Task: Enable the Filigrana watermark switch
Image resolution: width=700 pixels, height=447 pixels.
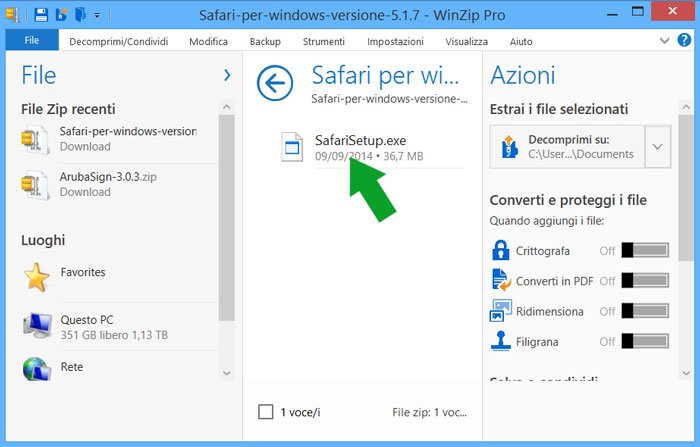Action: [x=646, y=341]
